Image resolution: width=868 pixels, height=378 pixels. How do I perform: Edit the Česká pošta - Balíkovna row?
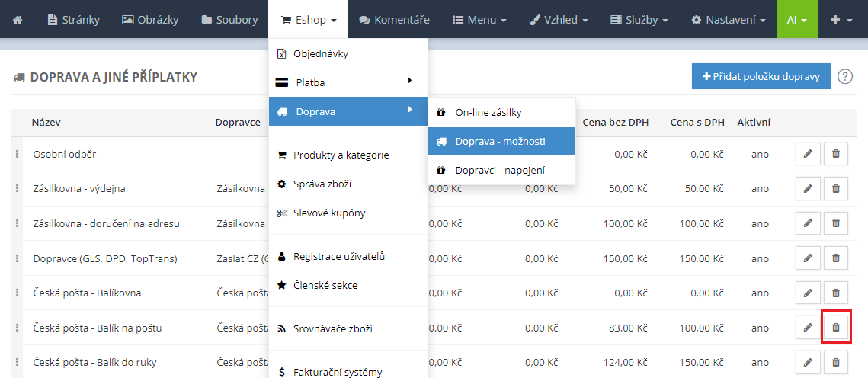(807, 293)
